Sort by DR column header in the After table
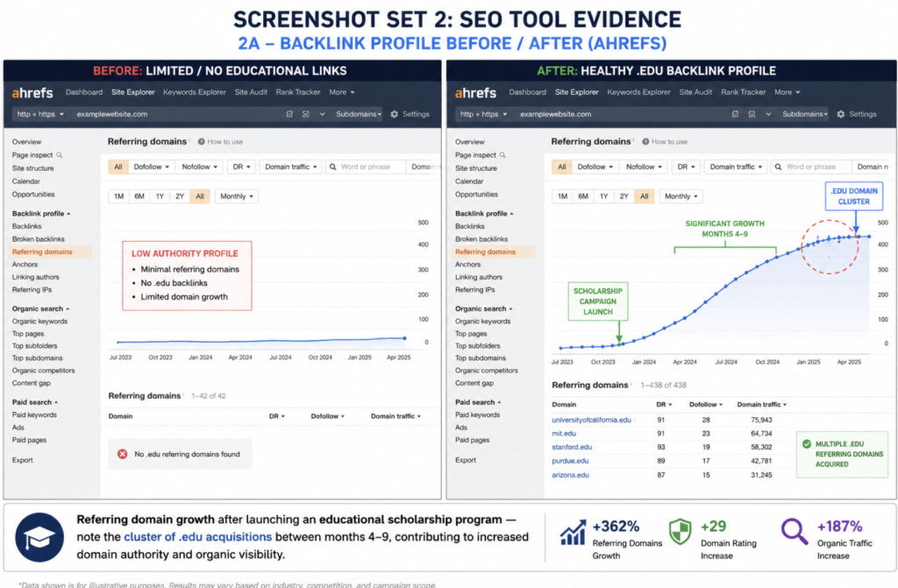Viewport: 898px width, 588px height. pos(664,404)
